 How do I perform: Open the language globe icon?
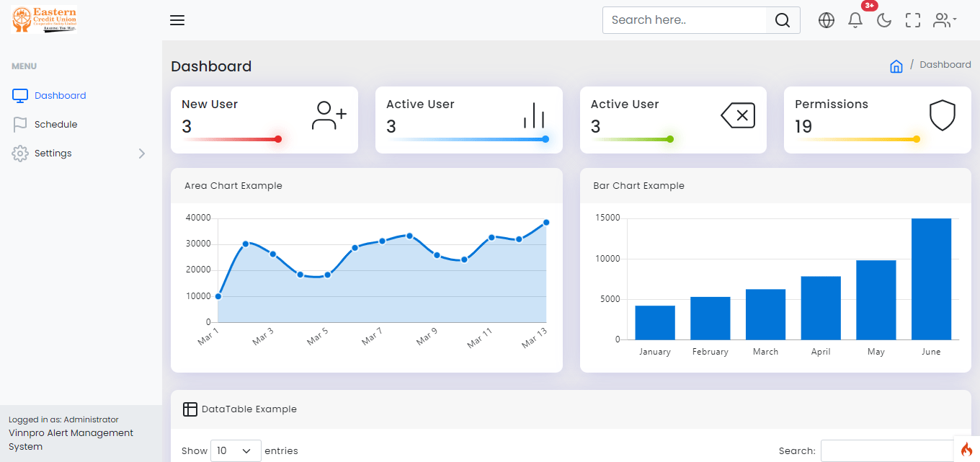[827, 20]
